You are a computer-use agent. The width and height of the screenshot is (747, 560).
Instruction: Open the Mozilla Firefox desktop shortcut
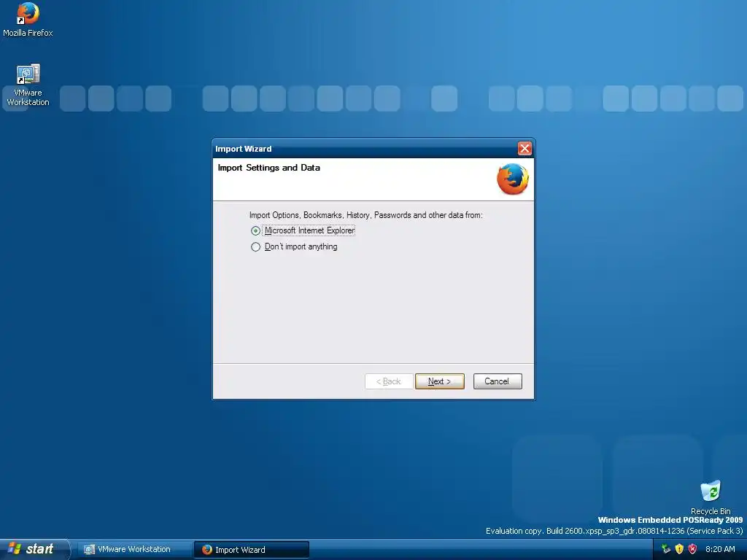pyautogui.click(x=28, y=19)
